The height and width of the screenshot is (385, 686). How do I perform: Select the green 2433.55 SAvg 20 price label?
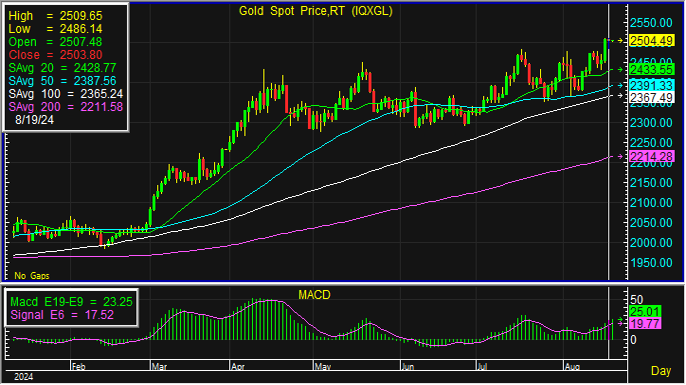click(x=651, y=70)
